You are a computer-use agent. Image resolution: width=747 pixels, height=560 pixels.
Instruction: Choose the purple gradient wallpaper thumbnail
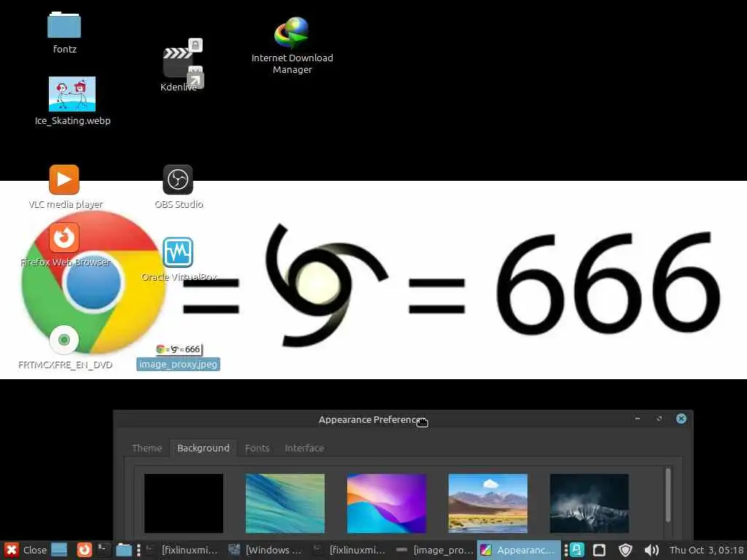pos(387,503)
